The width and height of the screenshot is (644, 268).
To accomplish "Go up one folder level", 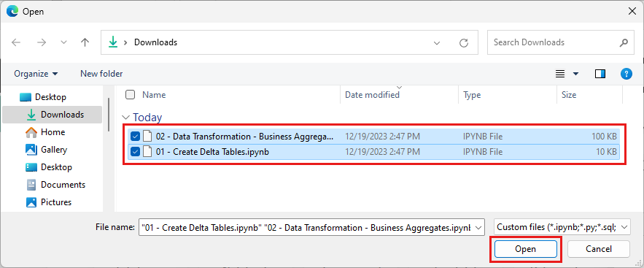I will (x=85, y=42).
